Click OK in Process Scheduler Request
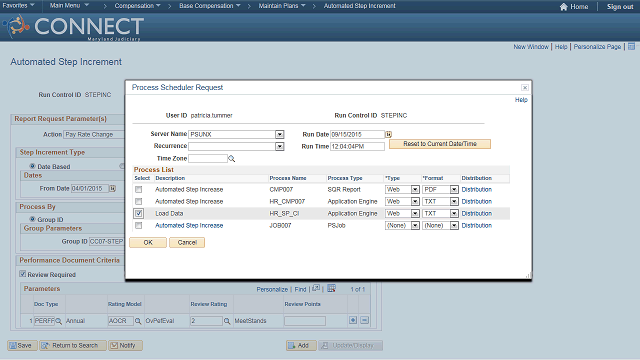 [x=148, y=242]
